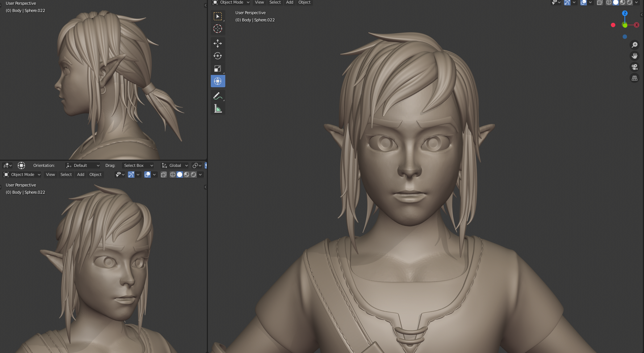Select material preview shading in the main viewport header
The width and height of the screenshot is (644, 353).
click(623, 3)
